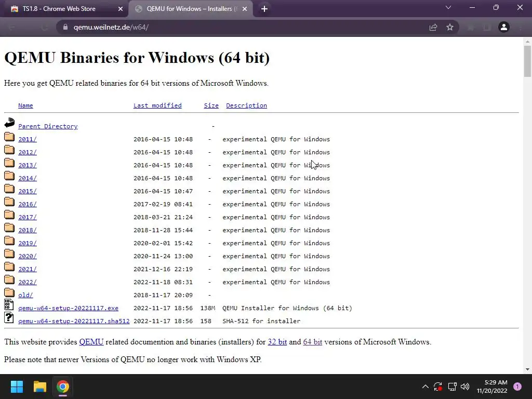Click the share page icon in address bar
The image size is (532, 399).
433,27
